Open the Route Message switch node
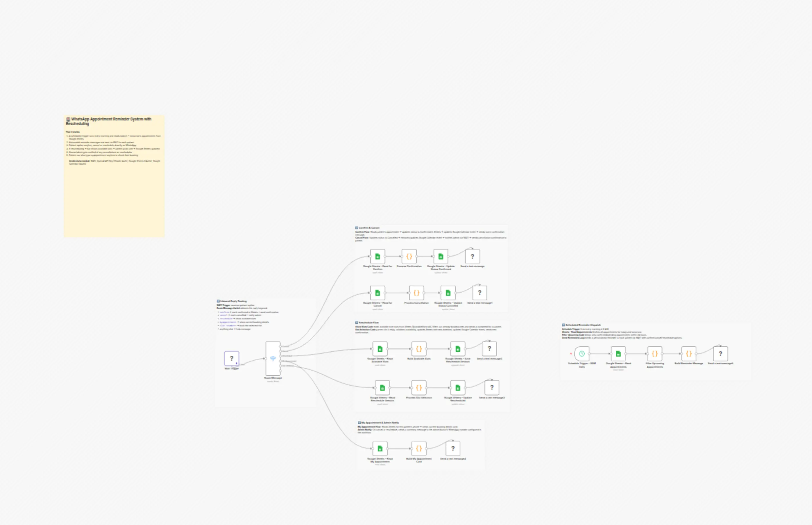Screen dimensions: 812x525 [x=273, y=358]
